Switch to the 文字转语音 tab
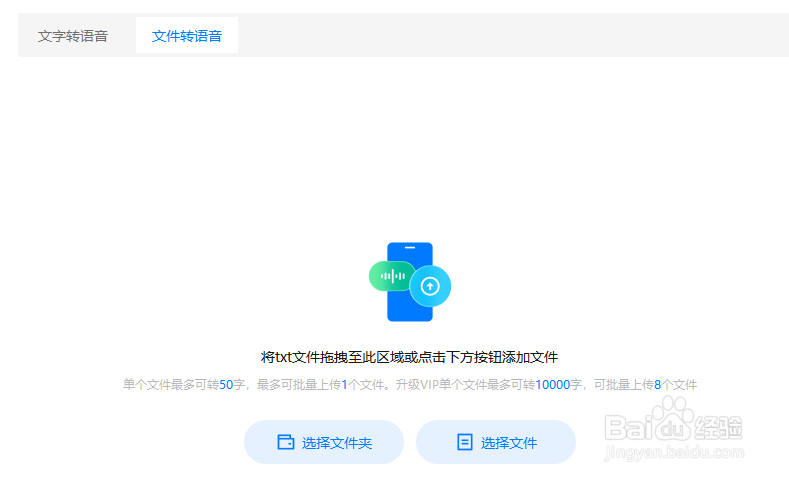Screen dimensions: 789x480 click(73, 36)
